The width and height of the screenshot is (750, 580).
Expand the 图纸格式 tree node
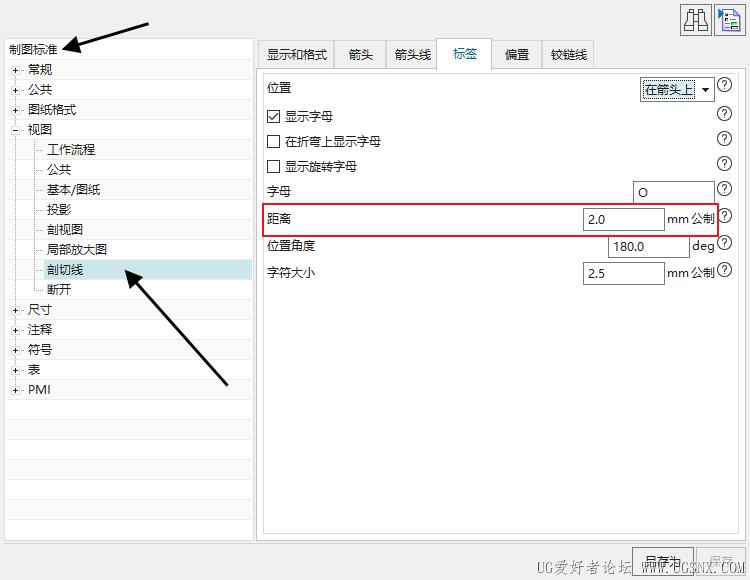(x=15, y=110)
